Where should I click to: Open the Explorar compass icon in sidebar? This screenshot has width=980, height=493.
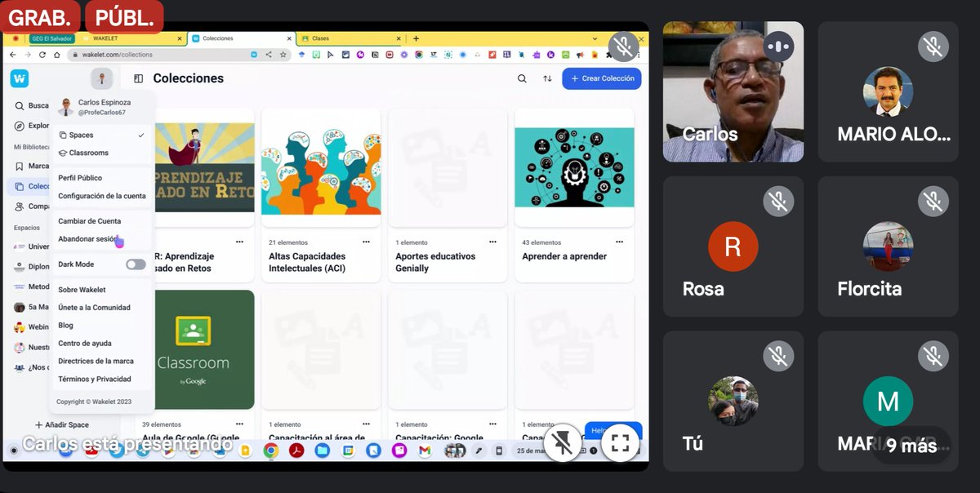click(x=20, y=126)
